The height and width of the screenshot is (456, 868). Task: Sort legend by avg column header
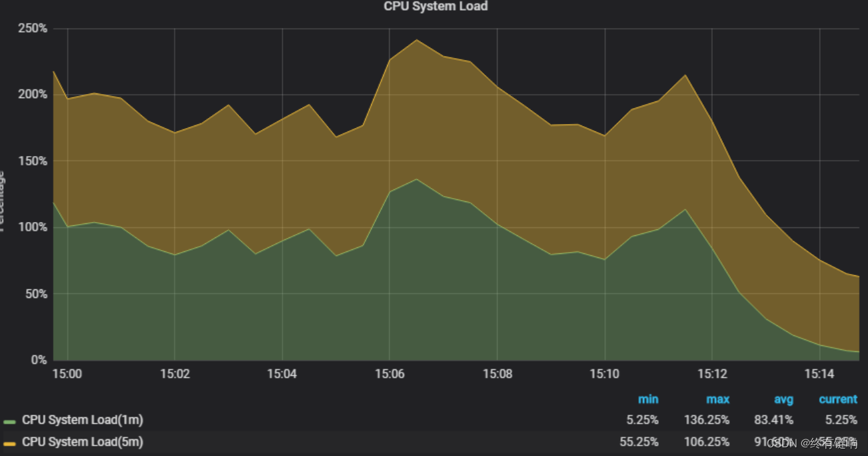783,399
